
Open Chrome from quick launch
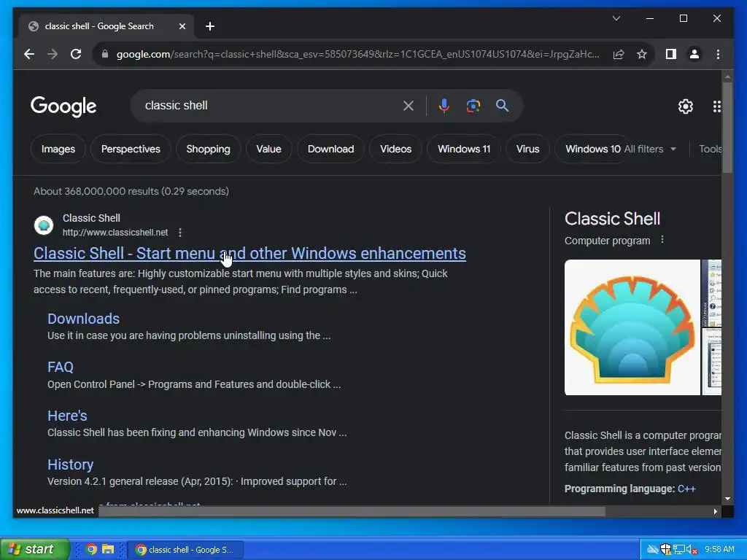tap(91, 549)
